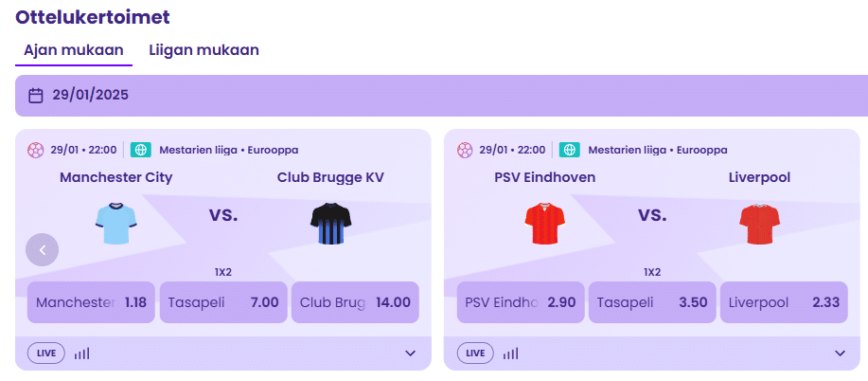Screen dimensions: 868x381
Task: Click the globe icon on PSV Eindhoven match
Action: [570, 150]
